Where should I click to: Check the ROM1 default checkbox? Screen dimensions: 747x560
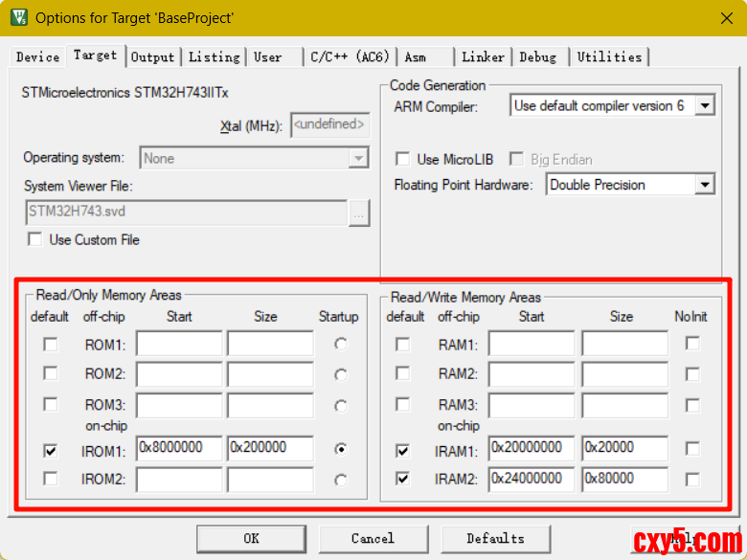51,344
